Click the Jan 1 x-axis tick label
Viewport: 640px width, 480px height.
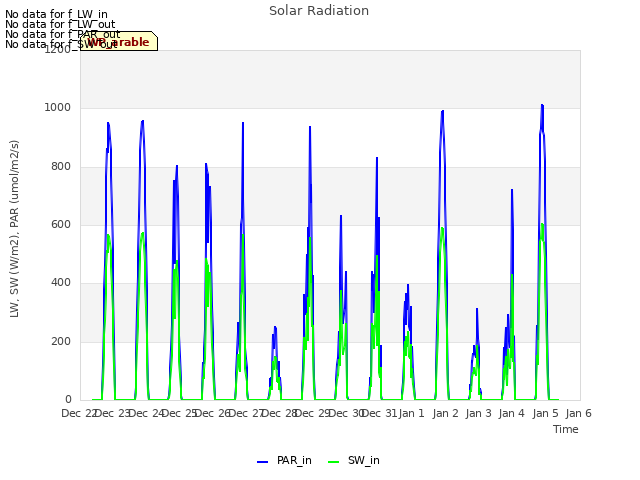pyautogui.click(x=411, y=413)
